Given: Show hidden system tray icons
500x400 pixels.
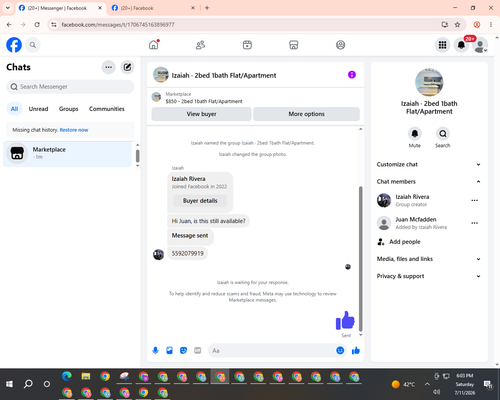Looking at the screenshot, I should pos(427,384).
